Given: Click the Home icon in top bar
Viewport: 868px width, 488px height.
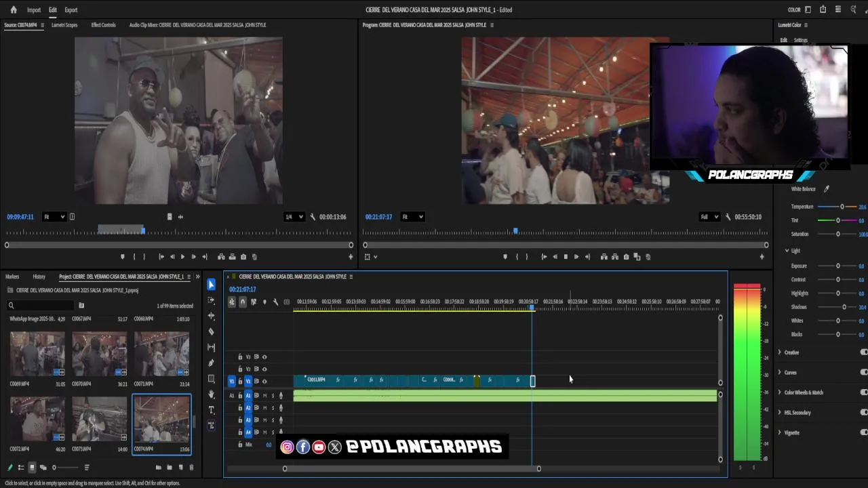Looking at the screenshot, I should [14, 9].
